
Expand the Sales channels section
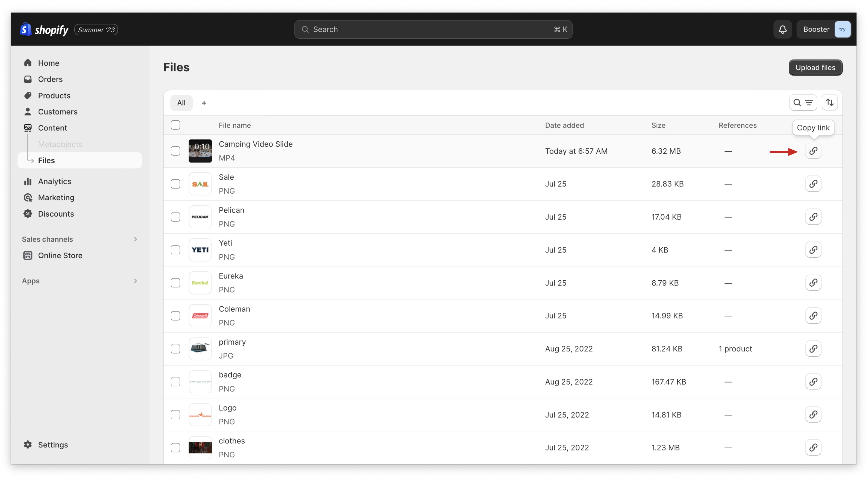pos(135,239)
